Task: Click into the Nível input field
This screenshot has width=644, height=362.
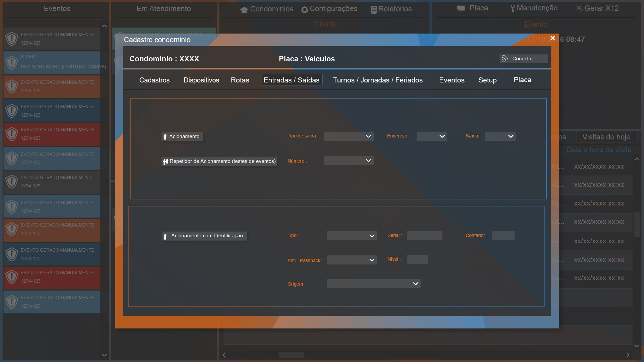Action: (417, 259)
